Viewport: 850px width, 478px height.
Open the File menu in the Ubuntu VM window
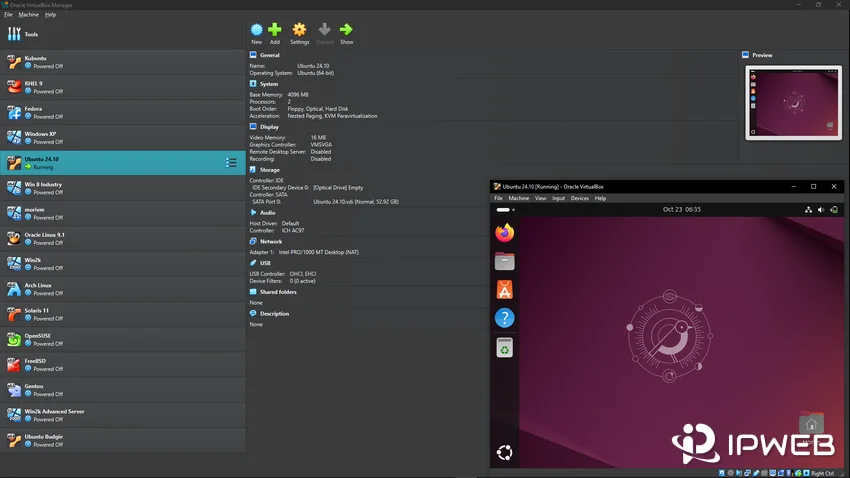tap(498, 198)
